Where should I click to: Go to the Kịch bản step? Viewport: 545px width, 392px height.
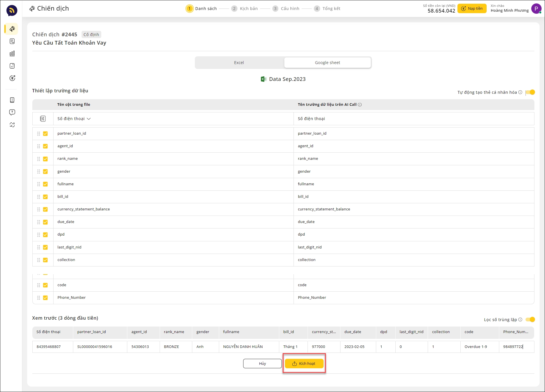click(x=248, y=9)
